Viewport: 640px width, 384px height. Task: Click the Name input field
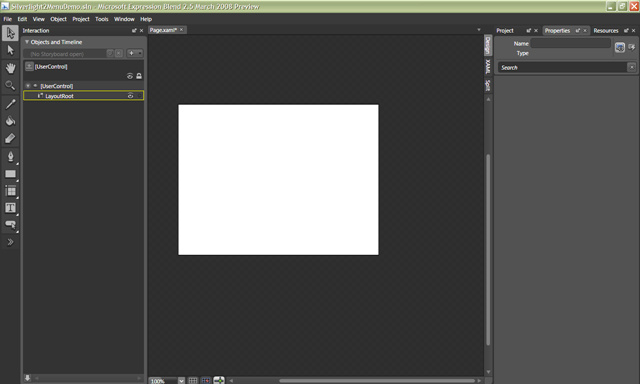571,43
